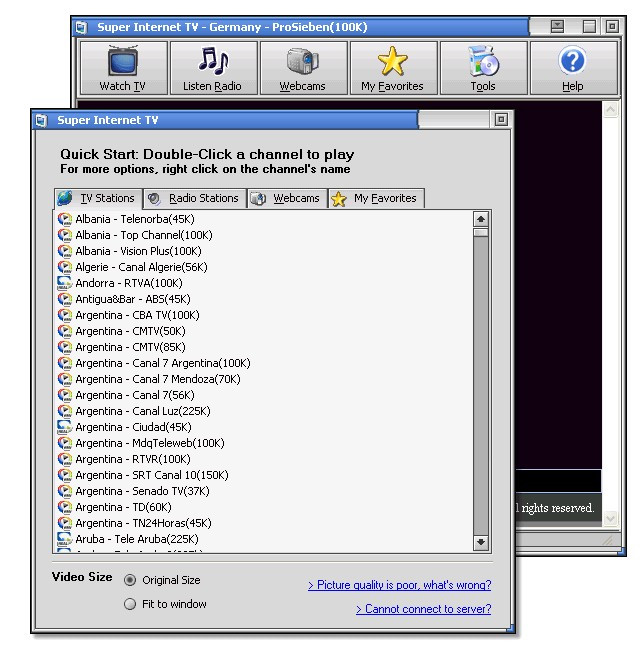
Task: Click icon beside Antigua&Bar - ABS(45K)
Action: (65, 299)
